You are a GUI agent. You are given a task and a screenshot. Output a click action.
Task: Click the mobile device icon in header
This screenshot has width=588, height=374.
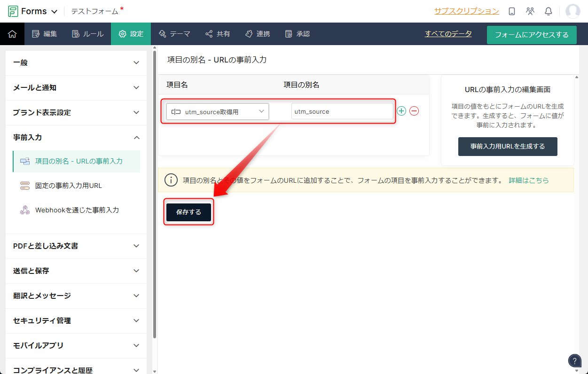click(x=512, y=11)
